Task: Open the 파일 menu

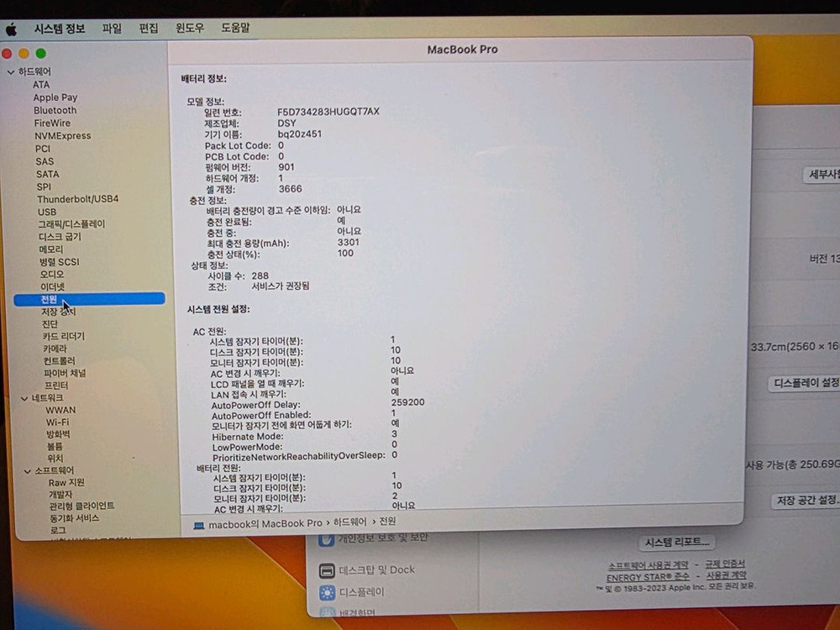Action: (112, 28)
